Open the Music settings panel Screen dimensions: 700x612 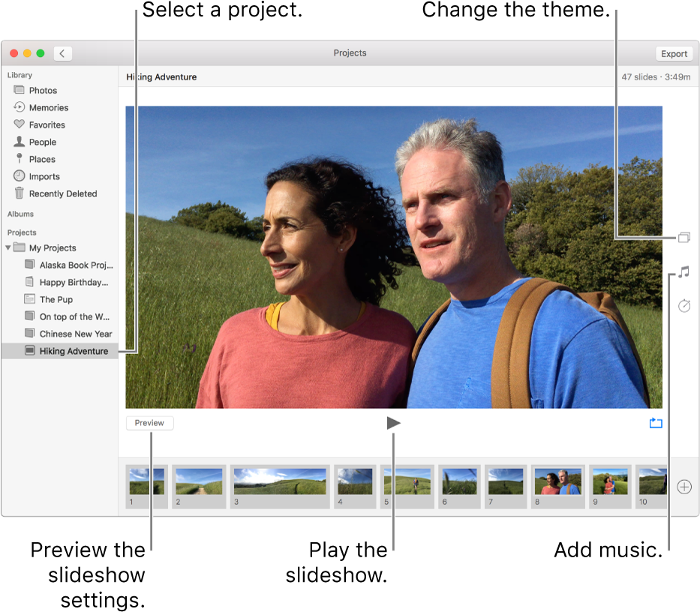point(683,272)
